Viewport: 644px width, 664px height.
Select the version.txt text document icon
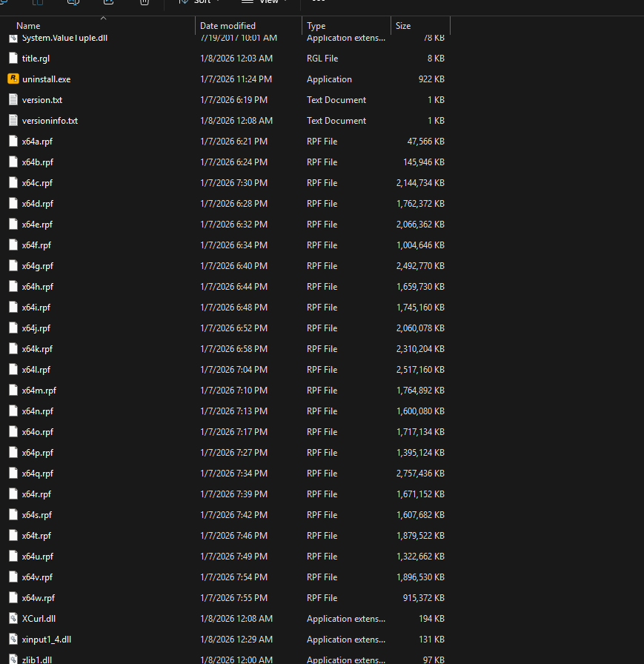[x=13, y=100]
